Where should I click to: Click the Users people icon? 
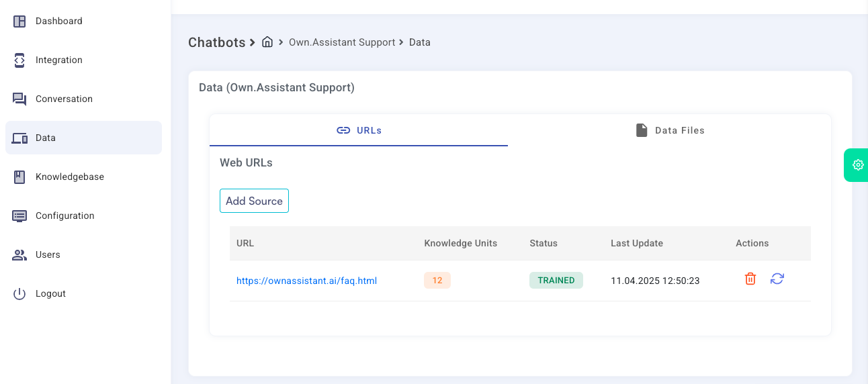(x=19, y=255)
